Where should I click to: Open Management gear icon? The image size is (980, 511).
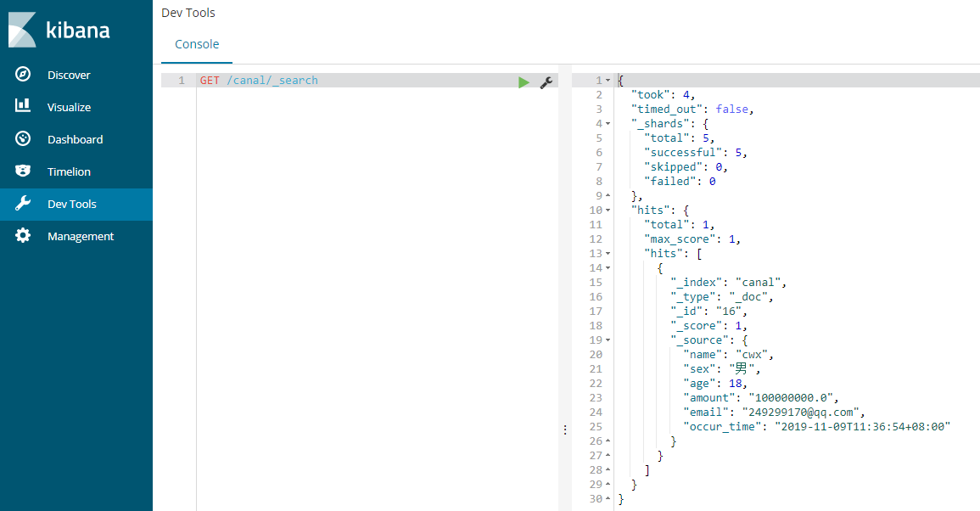click(23, 236)
